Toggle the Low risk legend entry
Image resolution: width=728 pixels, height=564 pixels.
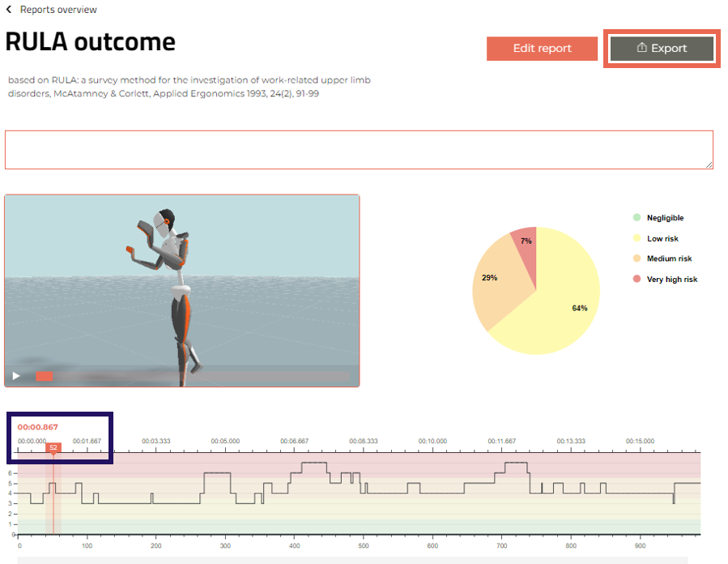point(662,238)
